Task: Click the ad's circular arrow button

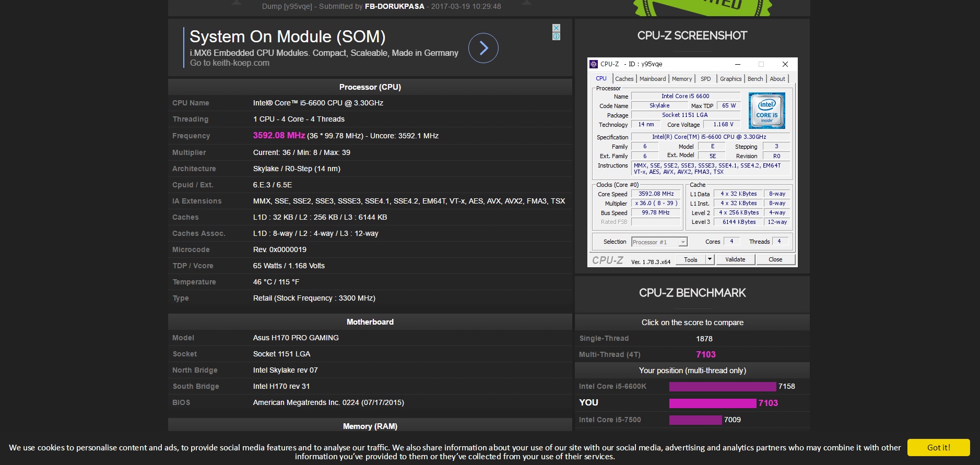Action: 483,48
